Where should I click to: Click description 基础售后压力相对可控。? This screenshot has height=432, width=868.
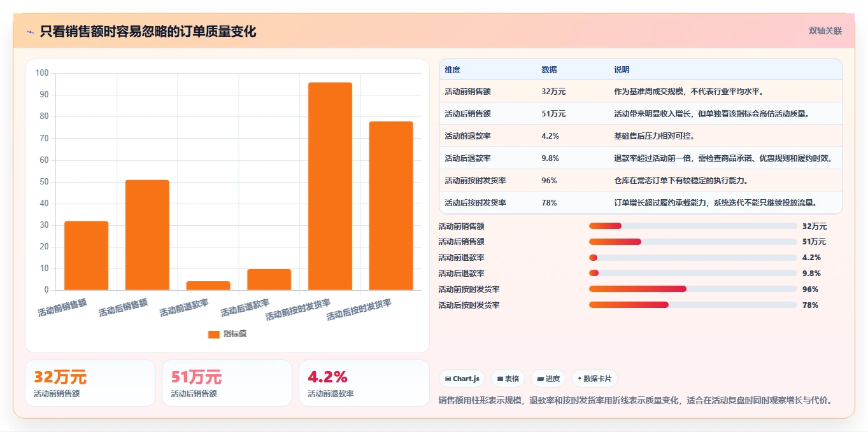pyautogui.click(x=654, y=136)
